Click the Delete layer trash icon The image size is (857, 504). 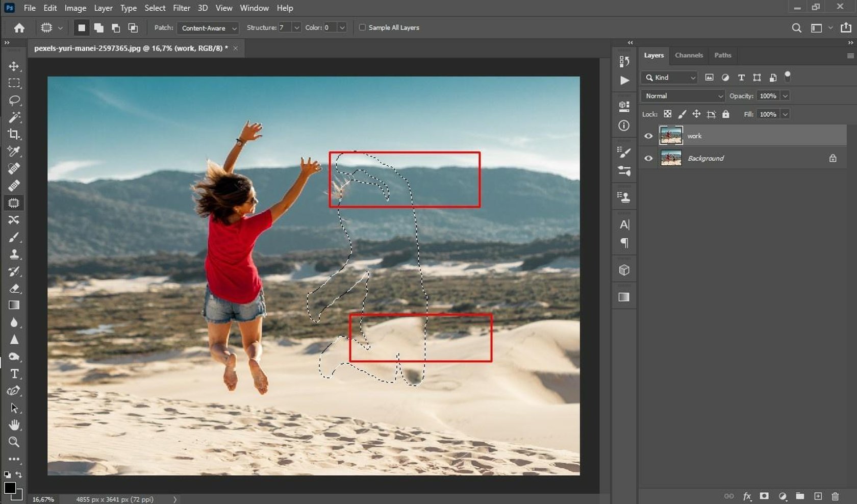coord(835,496)
